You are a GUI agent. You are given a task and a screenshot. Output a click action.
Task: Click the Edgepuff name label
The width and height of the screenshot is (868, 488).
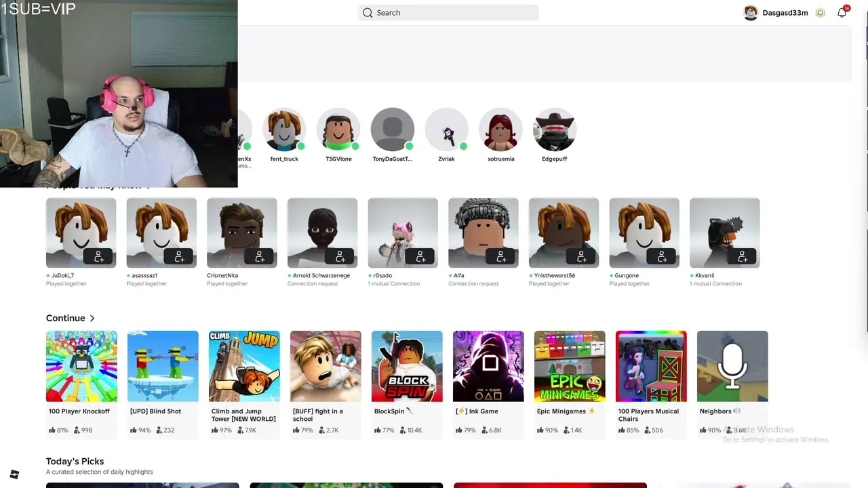[x=555, y=159]
